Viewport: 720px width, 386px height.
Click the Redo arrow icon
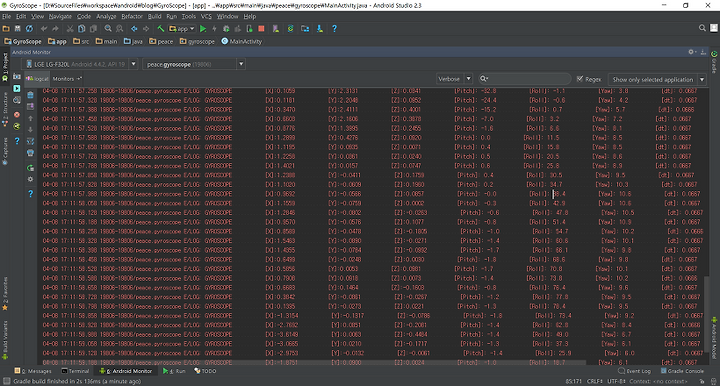click(x=56, y=28)
